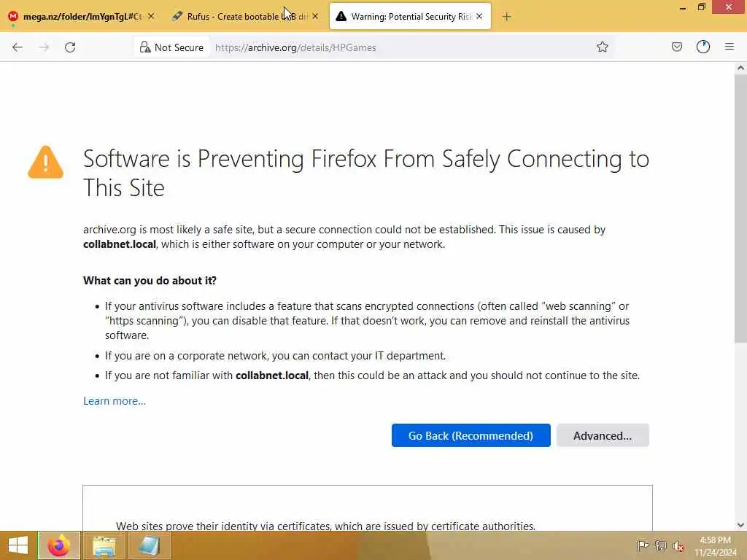Close the Rufus tab

coord(315,16)
